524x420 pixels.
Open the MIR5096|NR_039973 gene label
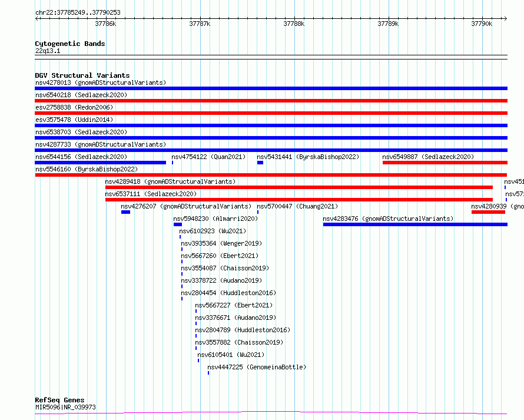[x=65, y=407]
